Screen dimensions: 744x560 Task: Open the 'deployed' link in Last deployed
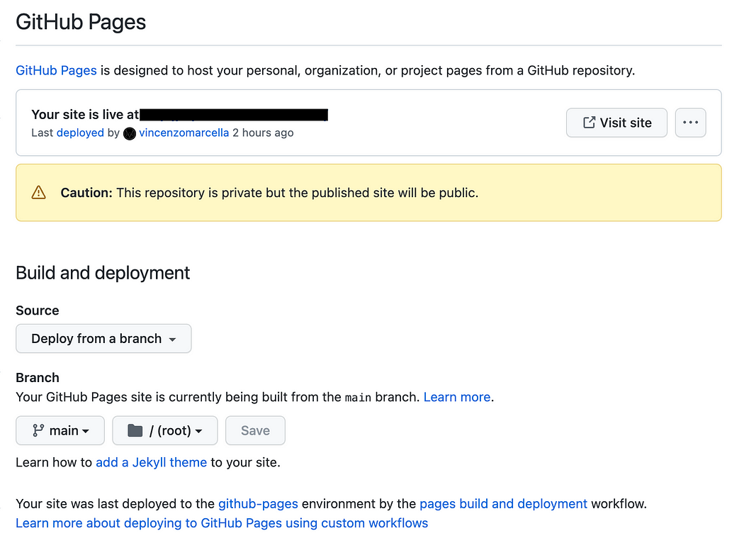(x=79, y=133)
